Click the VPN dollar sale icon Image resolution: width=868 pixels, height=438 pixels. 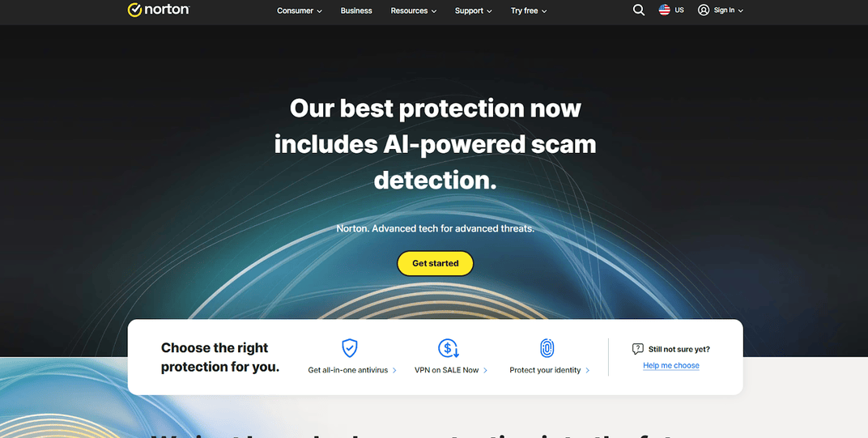click(x=449, y=348)
